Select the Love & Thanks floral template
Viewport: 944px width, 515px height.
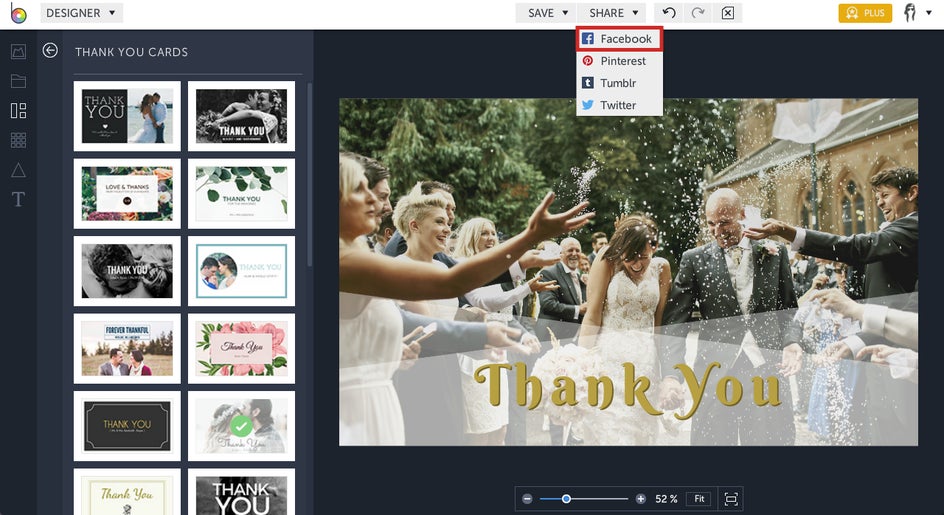click(127, 193)
